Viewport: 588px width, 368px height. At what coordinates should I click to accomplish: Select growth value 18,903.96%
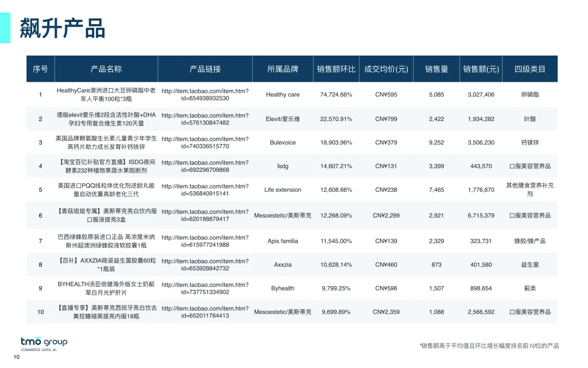336,143
